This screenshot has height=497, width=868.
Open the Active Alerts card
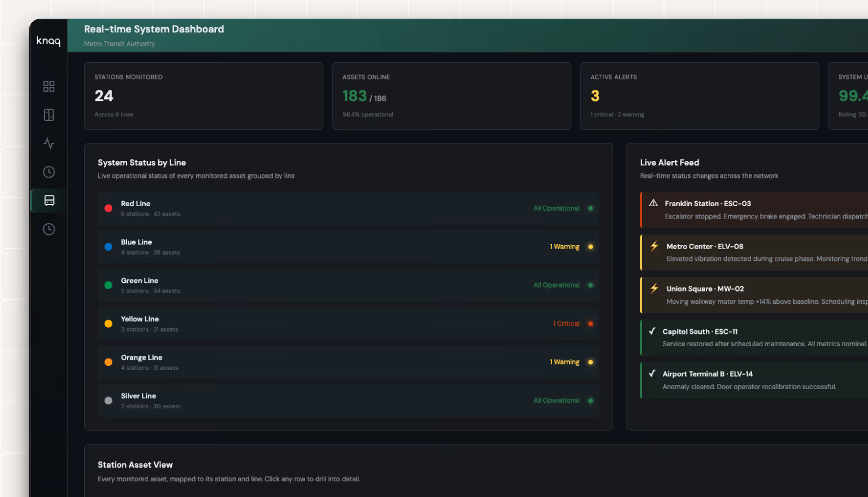[700, 96]
